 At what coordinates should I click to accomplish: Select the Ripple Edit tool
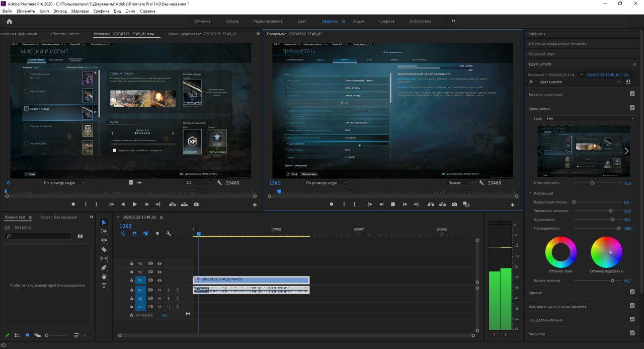coord(104,240)
